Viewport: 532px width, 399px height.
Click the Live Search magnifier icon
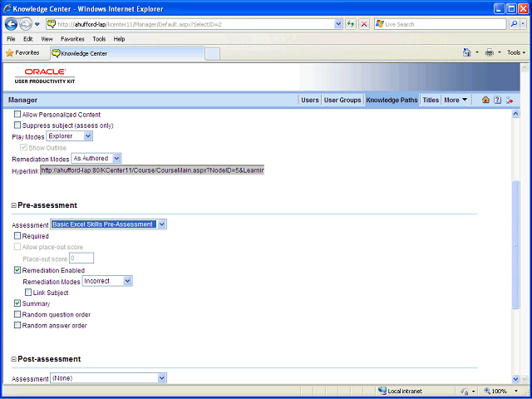pyautogui.click(x=514, y=24)
